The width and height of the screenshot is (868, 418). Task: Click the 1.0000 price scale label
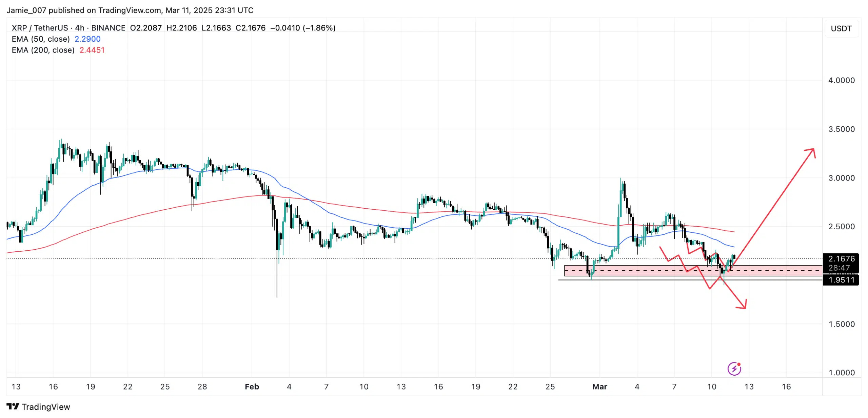pyautogui.click(x=841, y=373)
